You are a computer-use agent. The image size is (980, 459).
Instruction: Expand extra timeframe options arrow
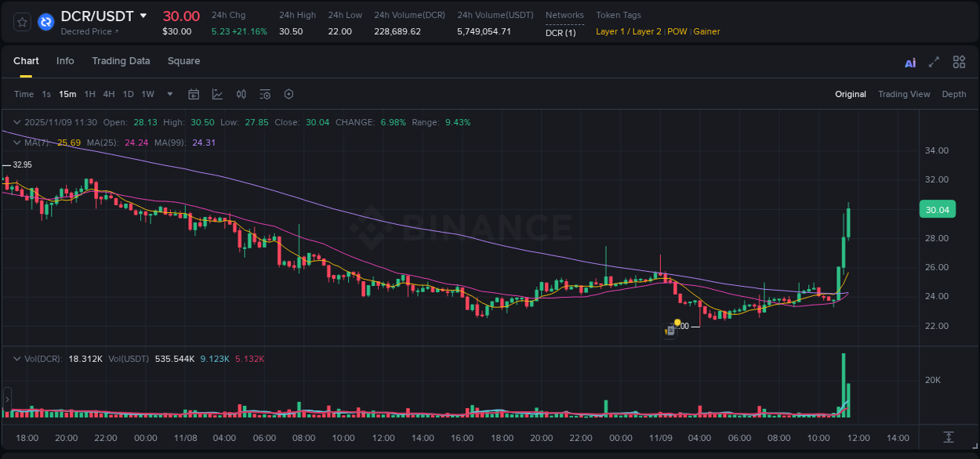point(169,94)
